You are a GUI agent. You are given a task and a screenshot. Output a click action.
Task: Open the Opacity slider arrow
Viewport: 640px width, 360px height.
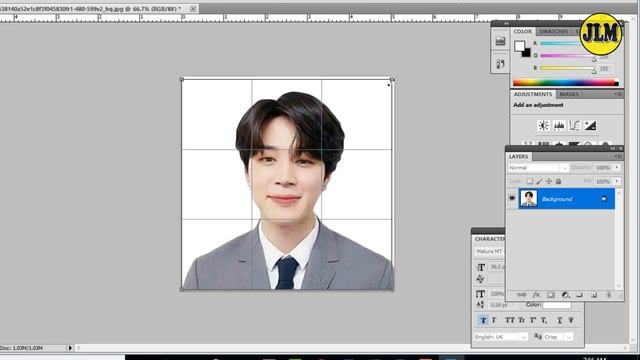click(x=617, y=168)
